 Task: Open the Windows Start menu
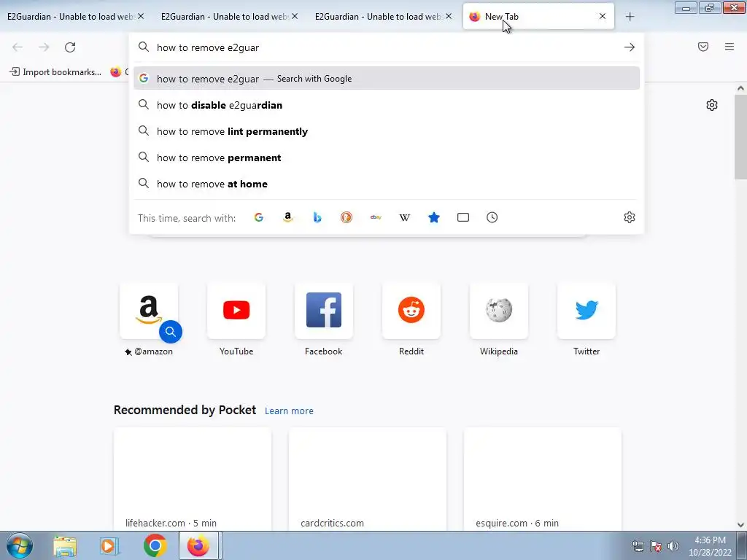click(x=19, y=545)
